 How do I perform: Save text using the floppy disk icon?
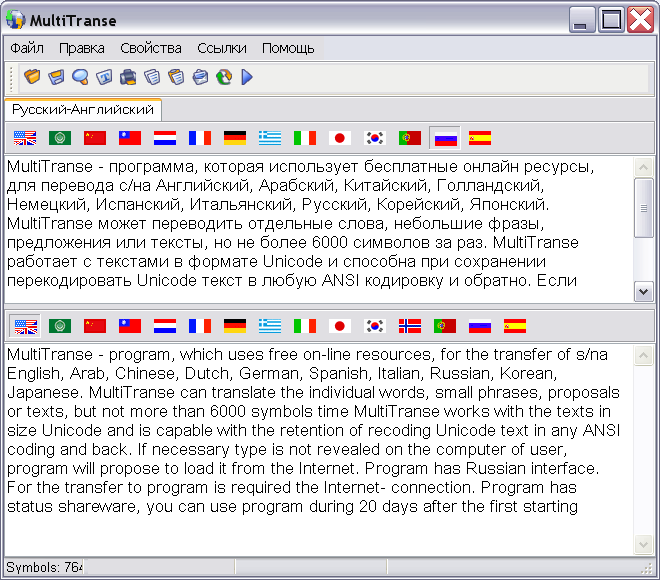(56, 77)
